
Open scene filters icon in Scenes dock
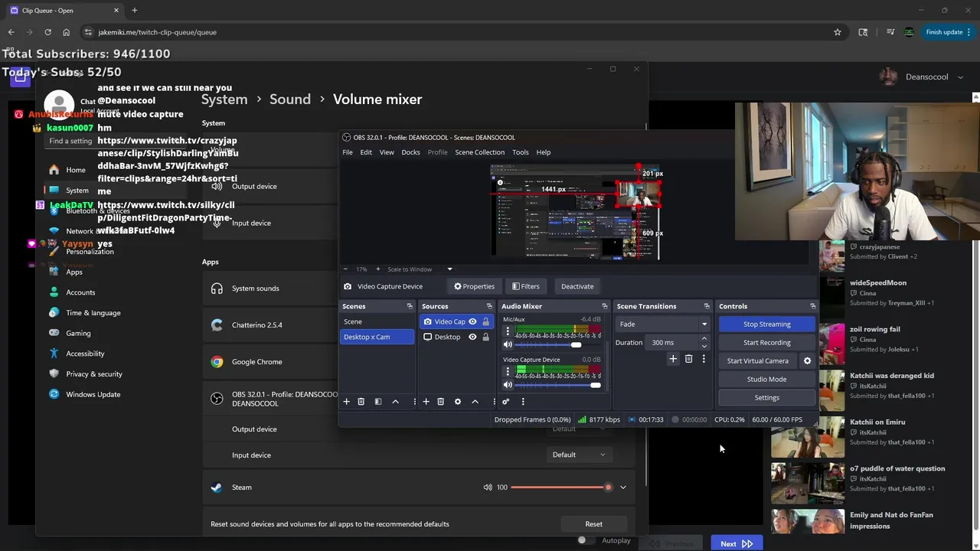[x=378, y=402]
